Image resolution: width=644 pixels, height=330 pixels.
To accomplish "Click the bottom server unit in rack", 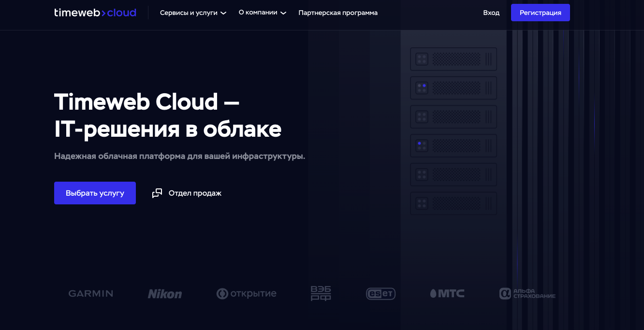I will pos(454,203).
